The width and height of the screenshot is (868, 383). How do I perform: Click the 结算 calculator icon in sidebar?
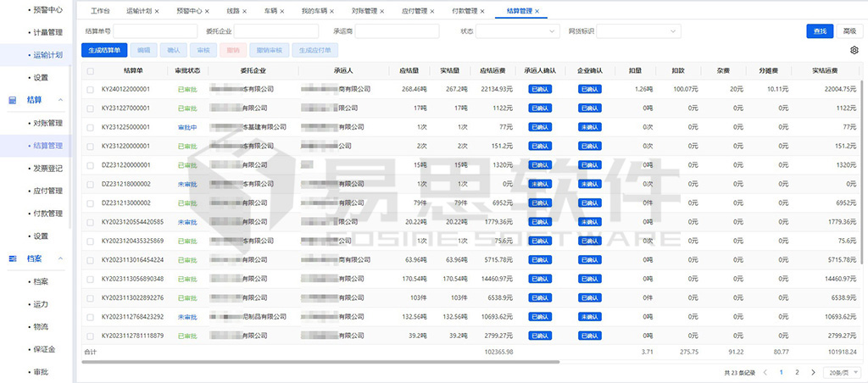[x=13, y=100]
